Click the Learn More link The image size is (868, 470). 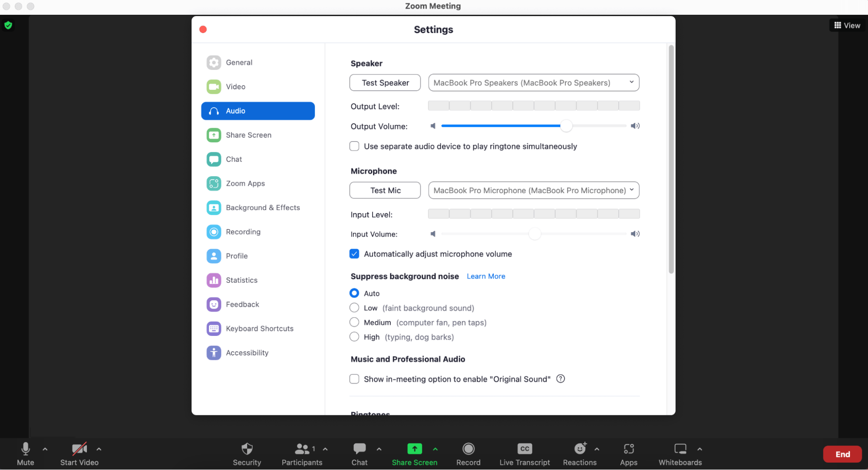click(485, 276)
